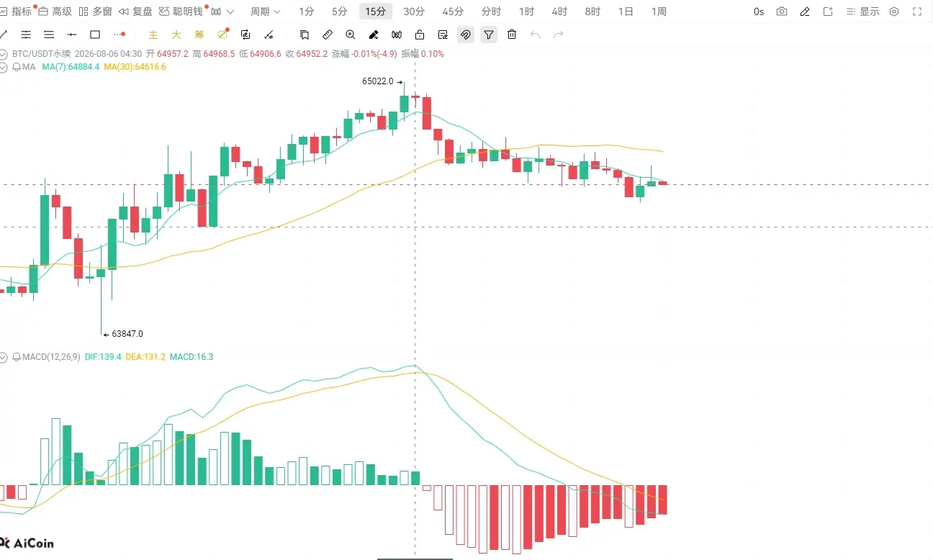Click the yellow edit icon with red dot
This screenshot has height=560, width=933.
click(223, 34)
